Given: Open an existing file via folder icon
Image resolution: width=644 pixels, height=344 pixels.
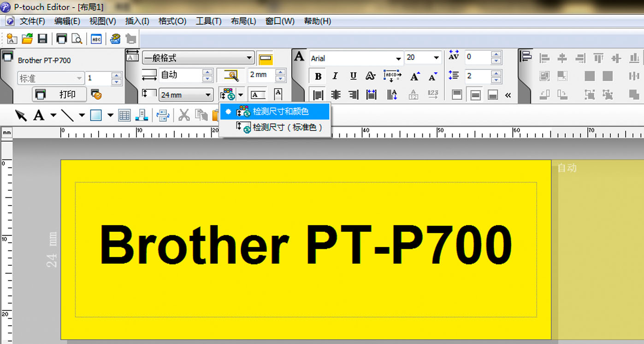Looking at the screenshot, I should tap(27, 39).
